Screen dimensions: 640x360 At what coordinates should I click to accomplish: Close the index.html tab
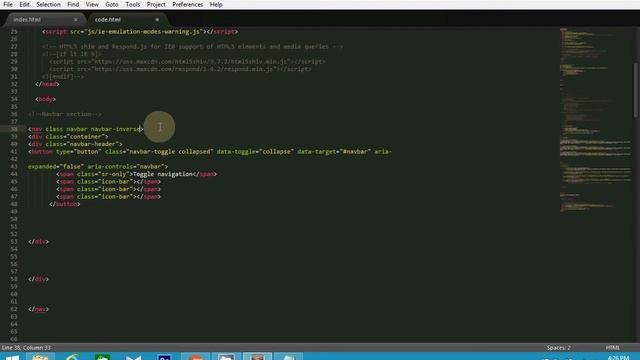(x=76, y=20)
